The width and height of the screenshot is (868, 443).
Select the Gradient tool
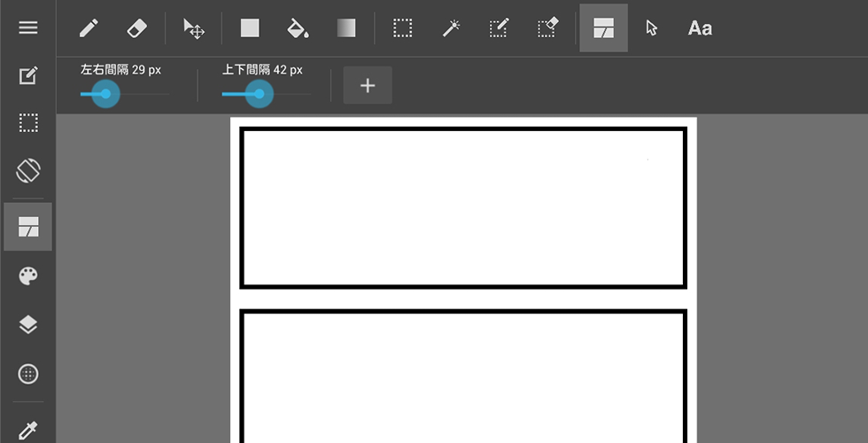pyautogui.click(x=346, y=28)
